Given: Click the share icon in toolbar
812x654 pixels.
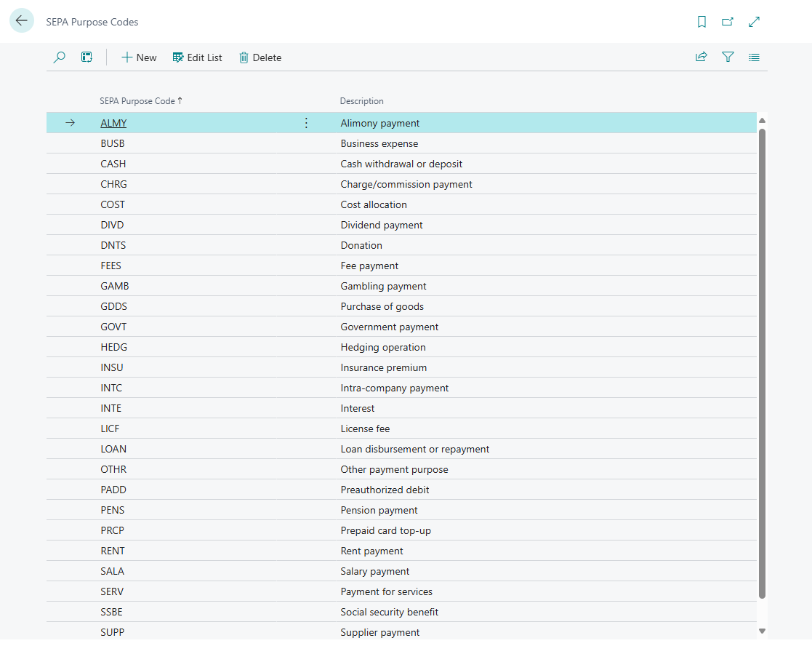Looking at the screenshot, I should [701, 57].
